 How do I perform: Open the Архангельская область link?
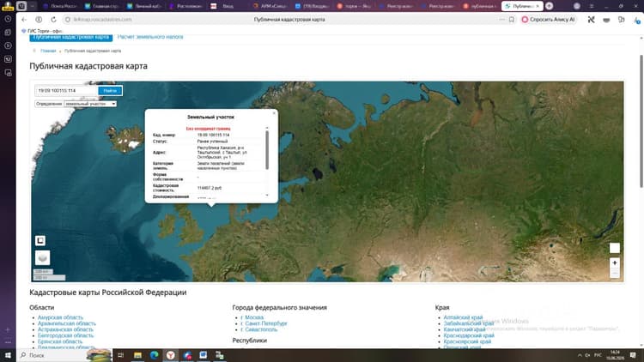pos(67,323)
